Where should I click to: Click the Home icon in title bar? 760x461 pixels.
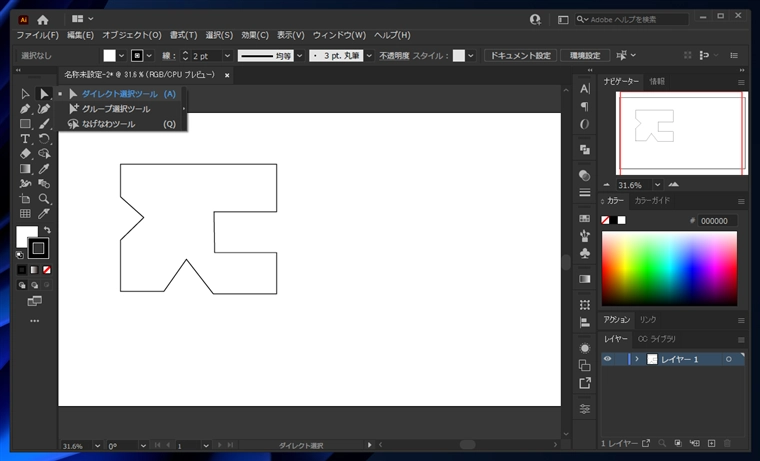(43, 20)
